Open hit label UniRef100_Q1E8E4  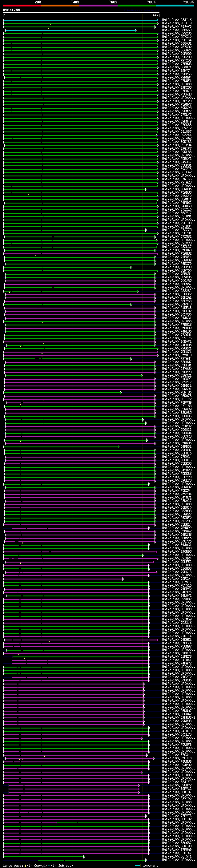pos(177,257)
